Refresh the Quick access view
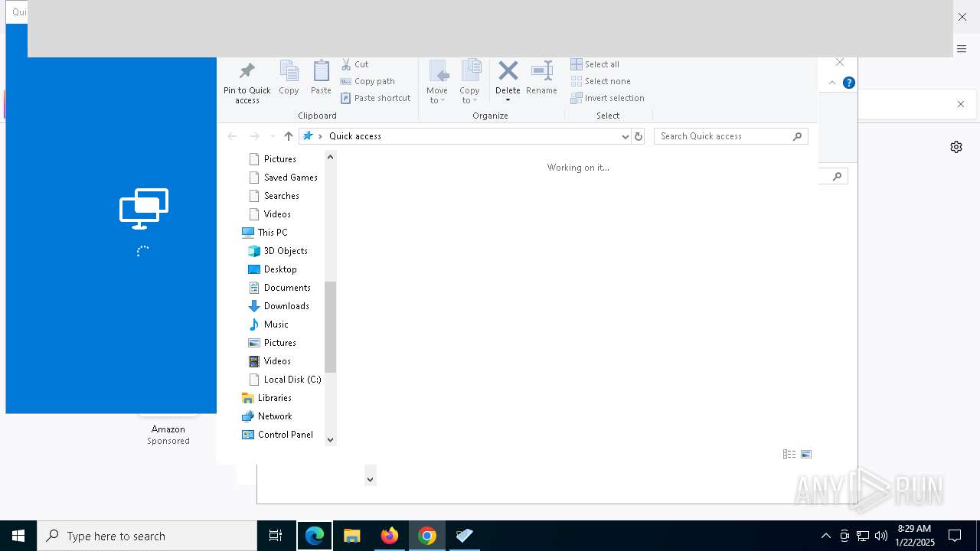Image resolution: width=980 pixels, height=551 pixels. click(x=639, y=136)
